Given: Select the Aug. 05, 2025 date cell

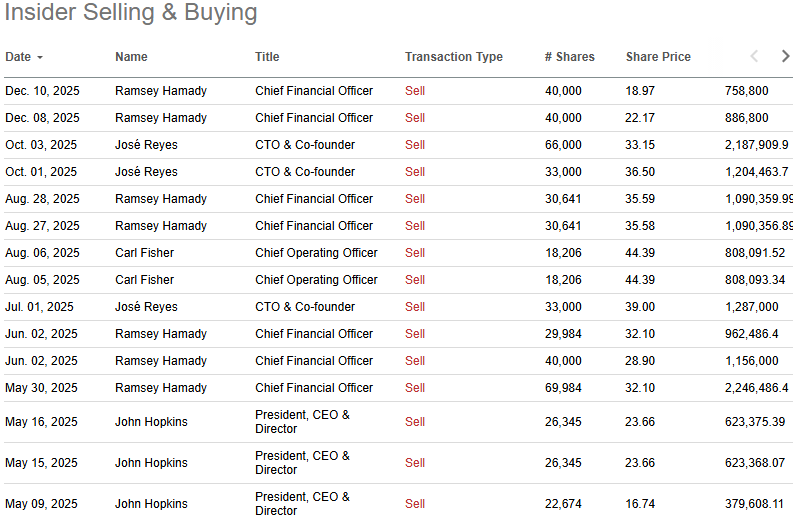Looking at the screenshot, I should pyautogui.click(x=42, y=280).
